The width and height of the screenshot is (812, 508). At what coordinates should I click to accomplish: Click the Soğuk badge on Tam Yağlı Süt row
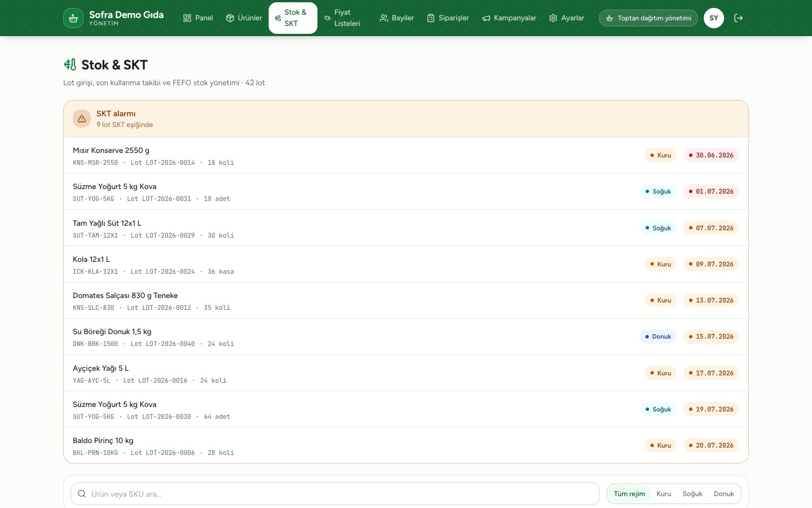pyautogui.click(x=658, y=228)
